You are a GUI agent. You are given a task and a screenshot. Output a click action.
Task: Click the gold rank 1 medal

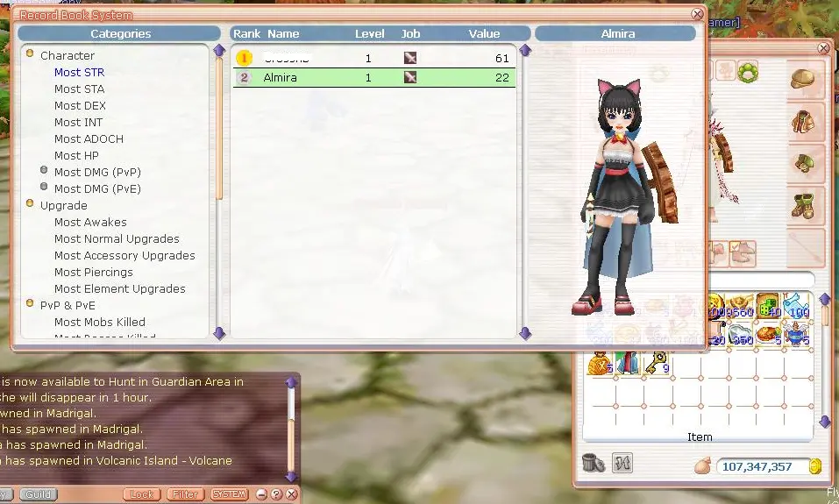(x=244, y=58)
